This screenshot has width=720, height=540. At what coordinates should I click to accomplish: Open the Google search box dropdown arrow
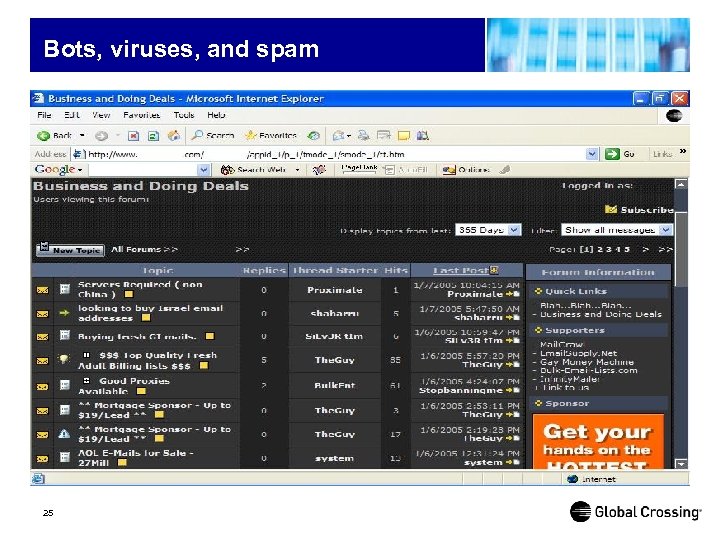click(x=203, y=170)
